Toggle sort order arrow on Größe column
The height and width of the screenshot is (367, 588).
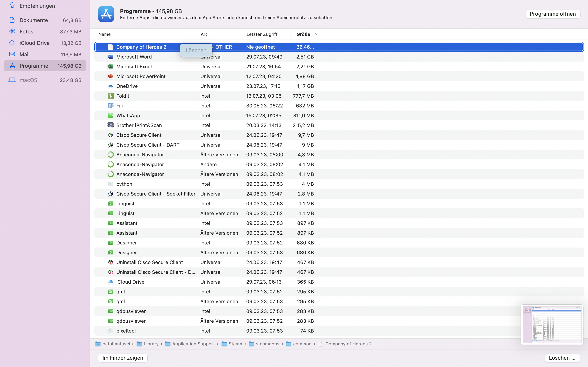click(x=316, y=34)
